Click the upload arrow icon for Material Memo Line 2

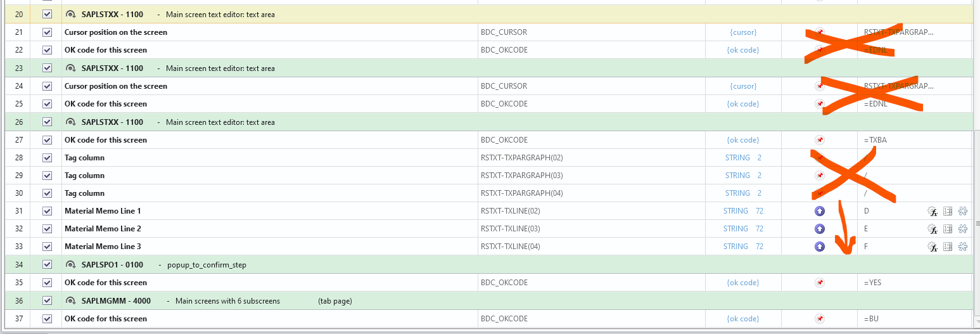[819, 228]
